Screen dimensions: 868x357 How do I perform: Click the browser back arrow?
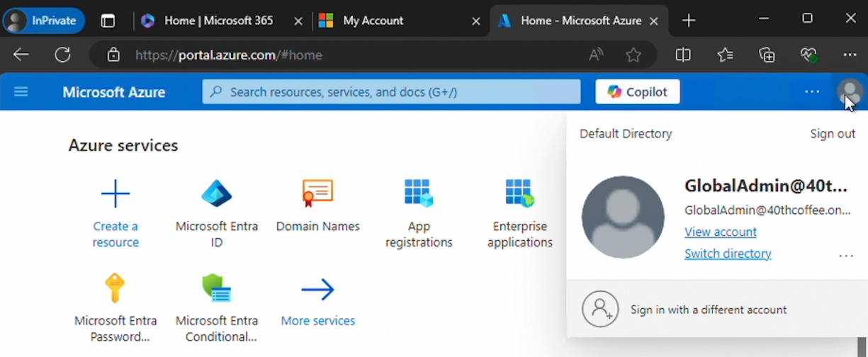click(21, 55)
